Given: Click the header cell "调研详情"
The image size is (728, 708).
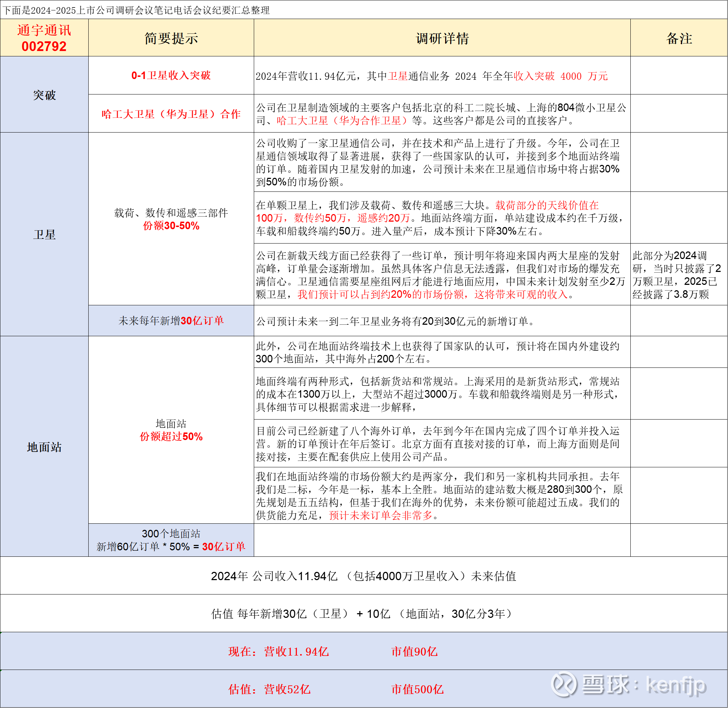Looking at the screenshot, I should (442, 38).
